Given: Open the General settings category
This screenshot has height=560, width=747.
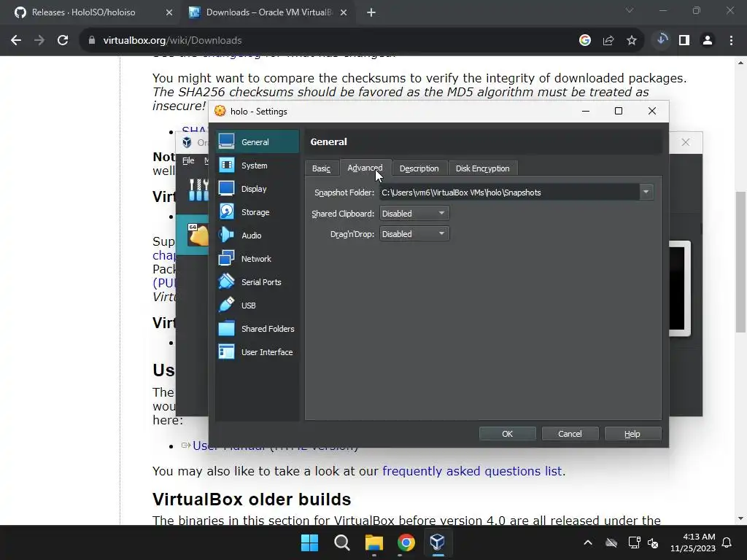Looking at the screenshot, I should coord(258,142).
